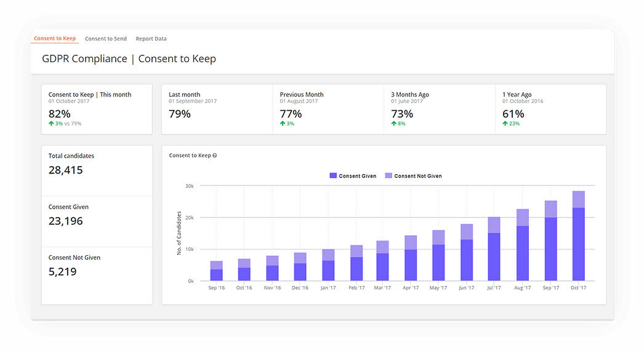This screenshot has width=644, height=352.
Task: Click the 01 August 2017 date text
Action: point(299,101)
